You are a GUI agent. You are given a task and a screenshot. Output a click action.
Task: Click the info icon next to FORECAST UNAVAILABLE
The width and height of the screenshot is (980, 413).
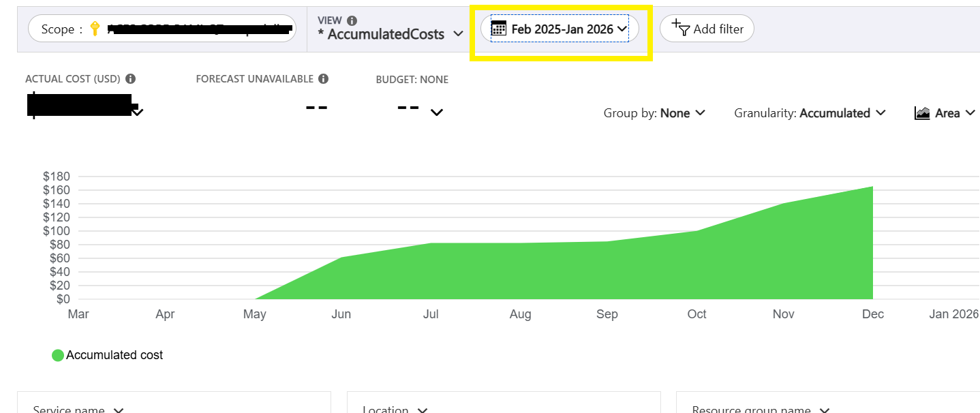tap(324, 78)
